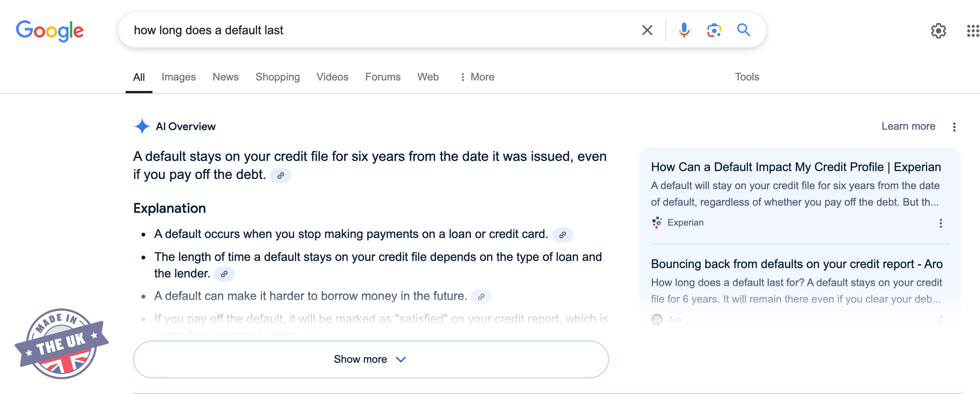Click inside the search query text field
This screenshot has width=980, height=394.
[383, 30]
